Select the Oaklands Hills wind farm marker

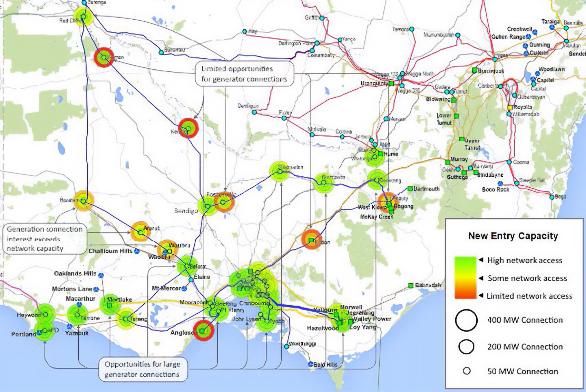(x=101, y=275)
